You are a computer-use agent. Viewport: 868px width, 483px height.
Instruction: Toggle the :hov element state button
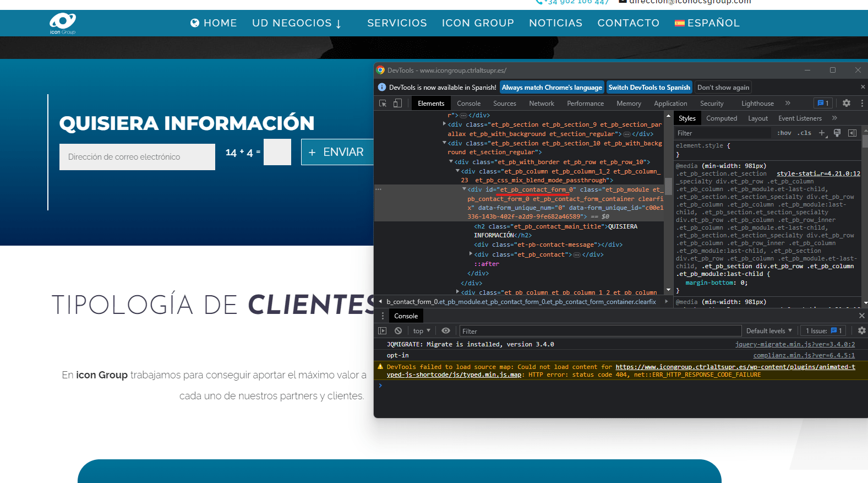pos(784,133)
